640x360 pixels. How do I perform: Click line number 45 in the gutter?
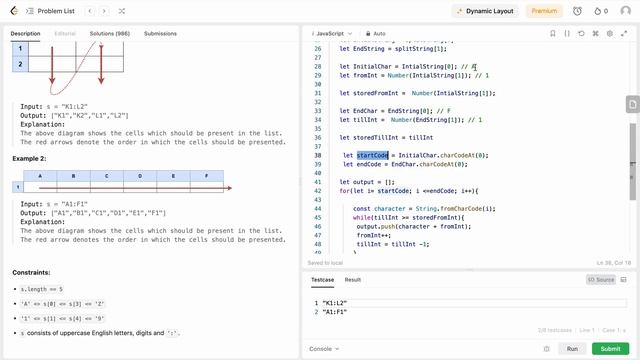pos(318,218)
